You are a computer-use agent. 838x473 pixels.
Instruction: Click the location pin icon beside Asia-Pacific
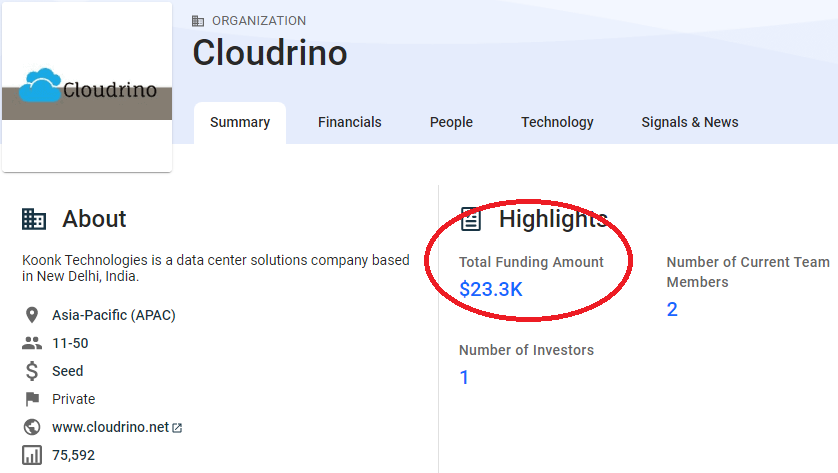tap(32, 315)
